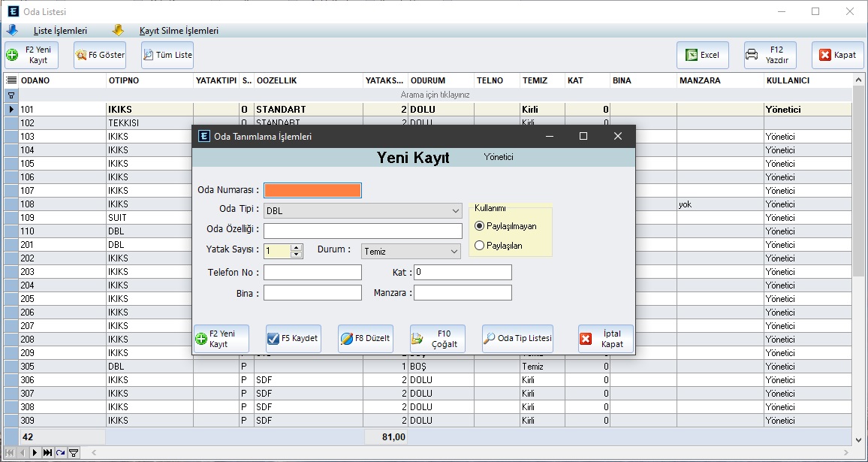Click the BOŞ status cell in row 305
This screenshot has width=868, height=462.
click(441, 366)
